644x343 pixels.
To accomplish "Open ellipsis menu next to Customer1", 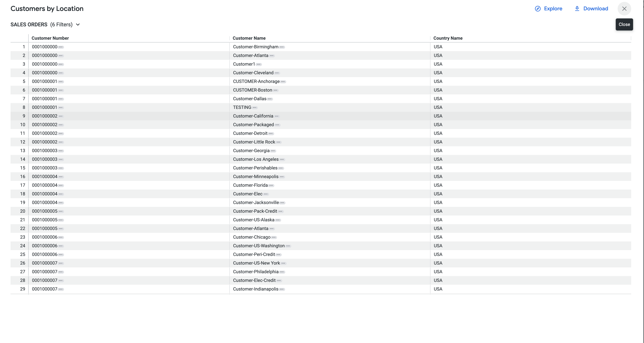I will (x=259, y=64).
